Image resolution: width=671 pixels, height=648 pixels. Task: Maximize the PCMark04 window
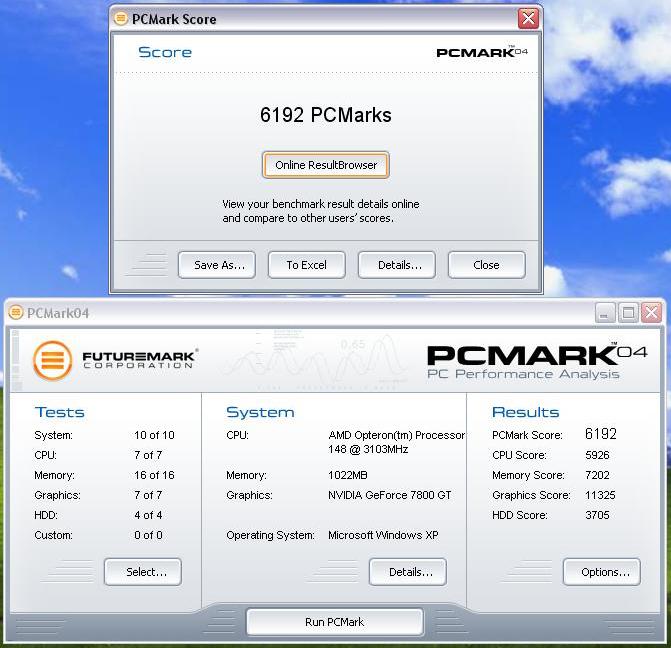tap(628, 313)
